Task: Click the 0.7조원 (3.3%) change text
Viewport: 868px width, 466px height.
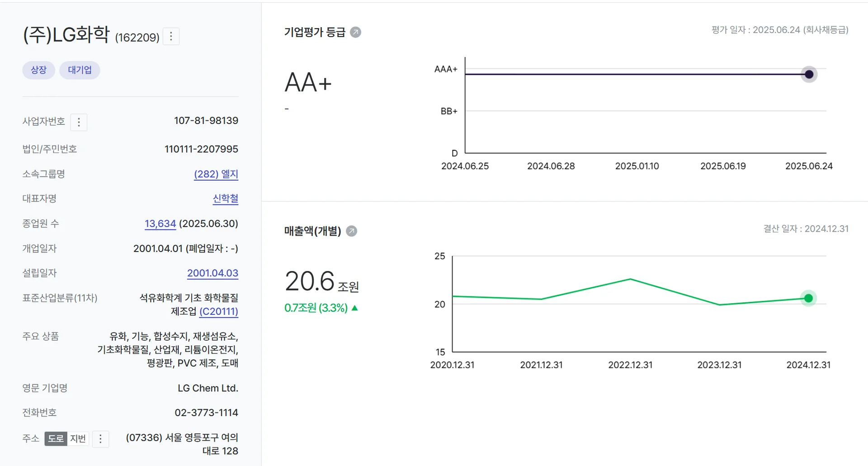Action: [x=315, y=308]
